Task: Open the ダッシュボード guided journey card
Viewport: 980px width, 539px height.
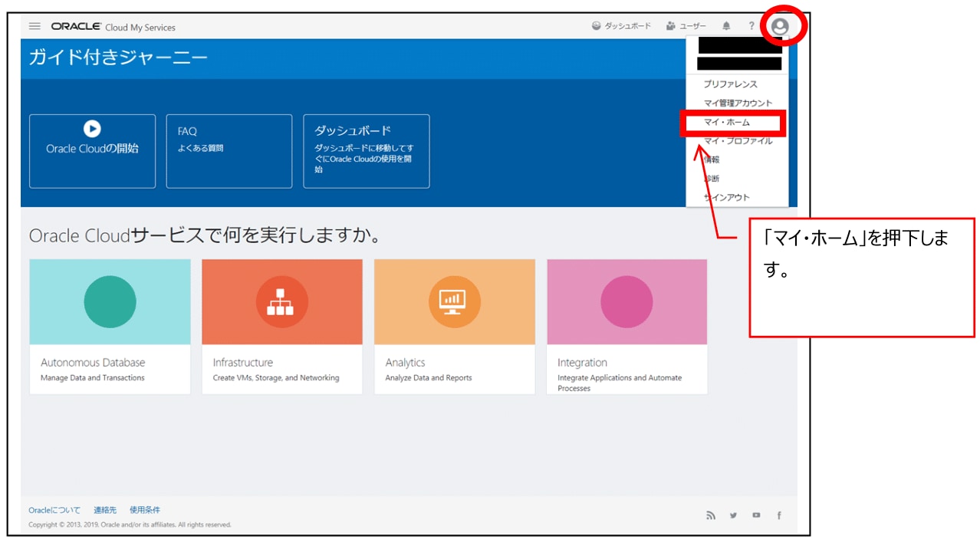Action: (x=367, y=151)
